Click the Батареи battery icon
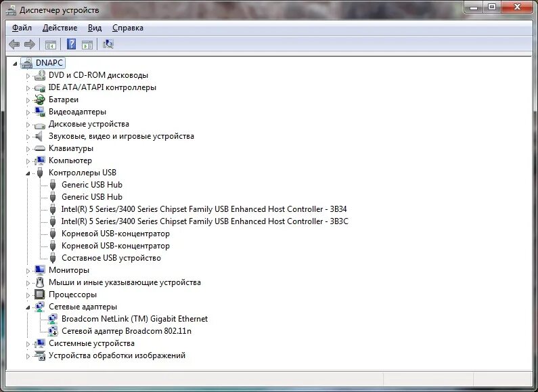Viewport: 538px width, 392px height. [x=40, y=100]
